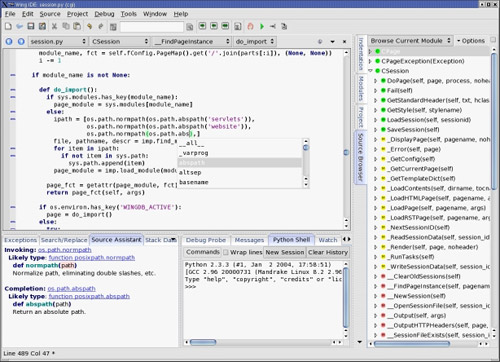Follow the os.path.normpath link
This screenshot has width=500, height=362.
tap(65, 250)
